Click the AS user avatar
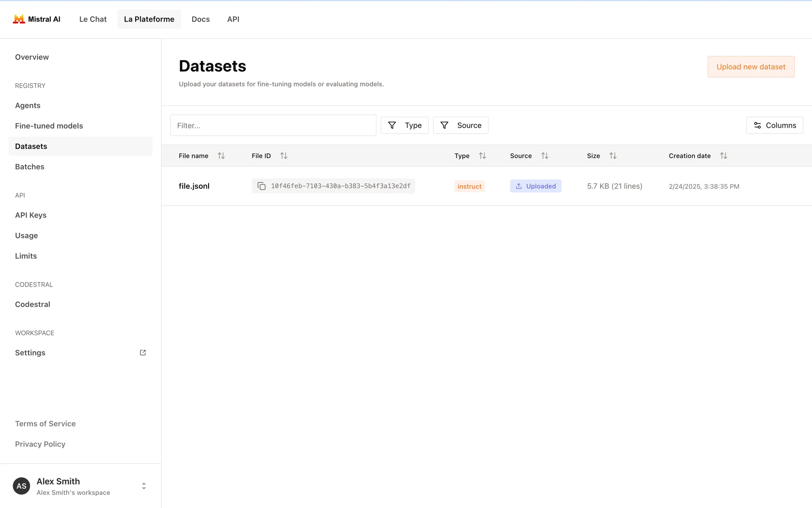812x508 pixels. click(22, 486)
